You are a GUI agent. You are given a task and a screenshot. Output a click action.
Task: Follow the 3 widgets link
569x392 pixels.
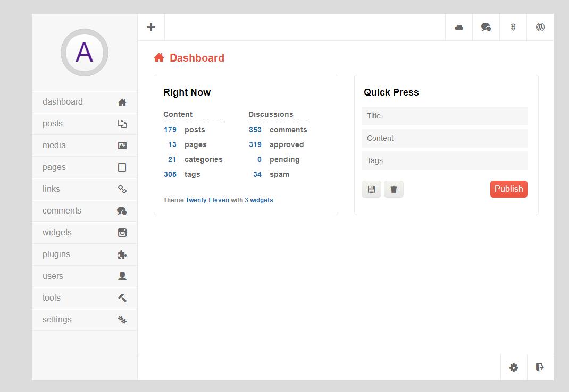(258, 200)
